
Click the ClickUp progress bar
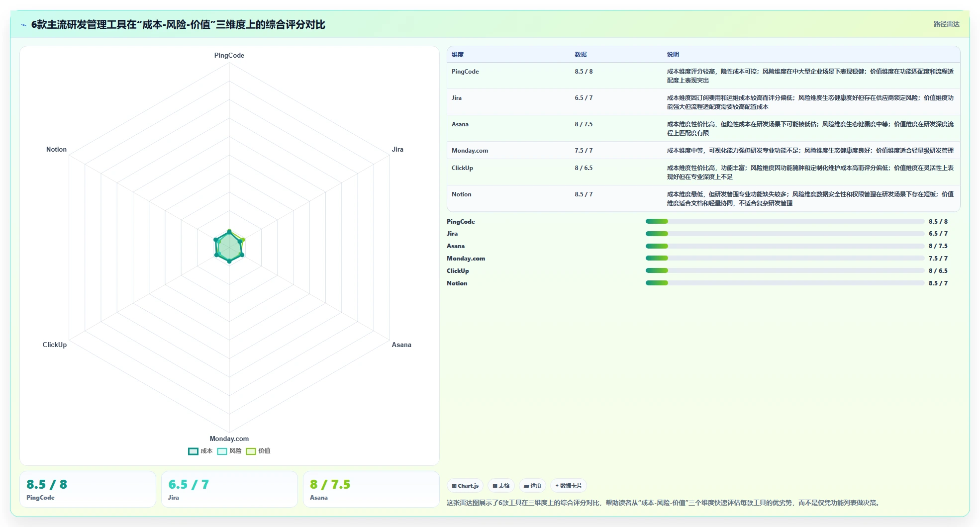tap(785, 270)
